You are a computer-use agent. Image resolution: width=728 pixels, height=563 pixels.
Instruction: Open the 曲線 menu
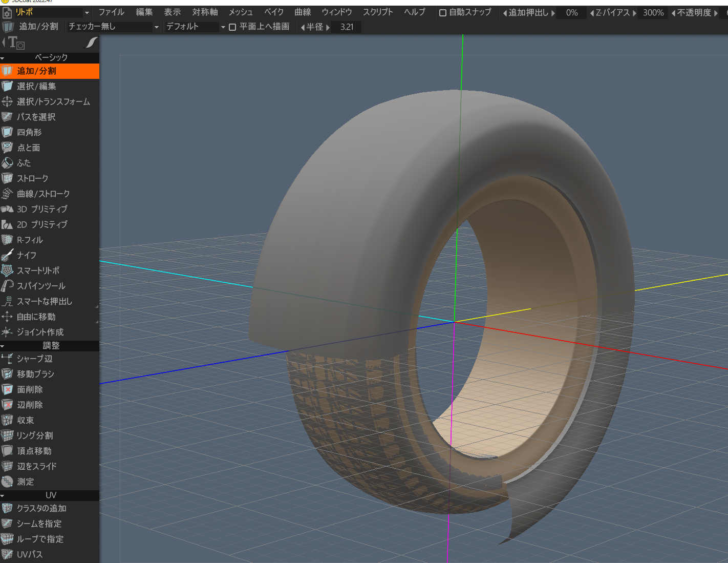pos(303,12)
